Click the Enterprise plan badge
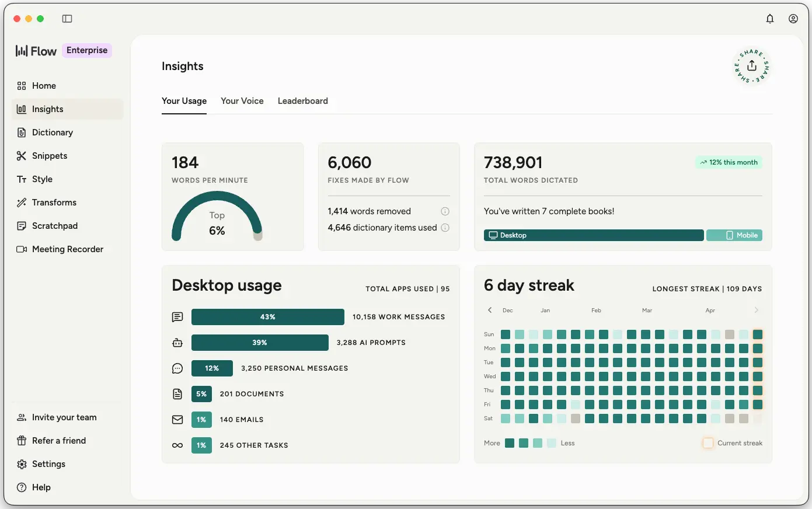Image resolution: width=812 pixels, height=509 pixels. tap(87, 50)
